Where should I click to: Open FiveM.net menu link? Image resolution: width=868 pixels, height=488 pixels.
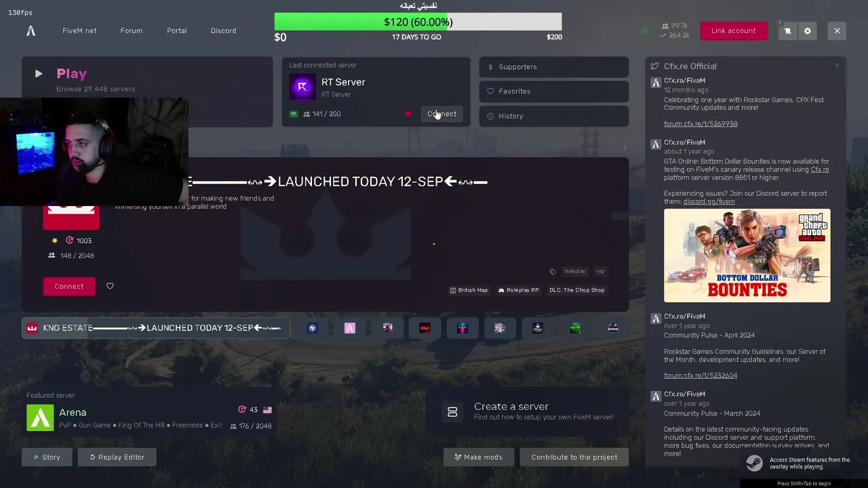click(x=79, y=30)
